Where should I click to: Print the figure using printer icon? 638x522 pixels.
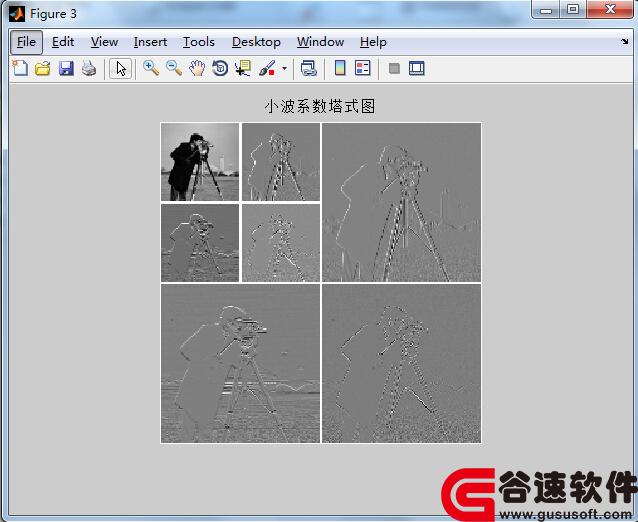click(x=89, y=68)
